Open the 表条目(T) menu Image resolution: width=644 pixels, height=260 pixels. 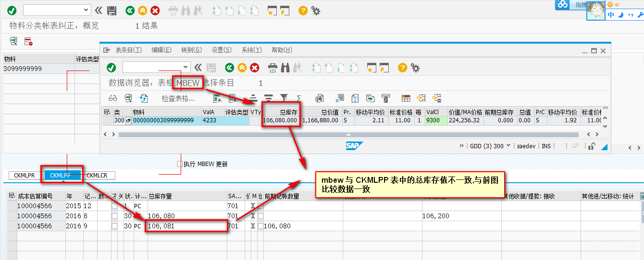point(128,50)
